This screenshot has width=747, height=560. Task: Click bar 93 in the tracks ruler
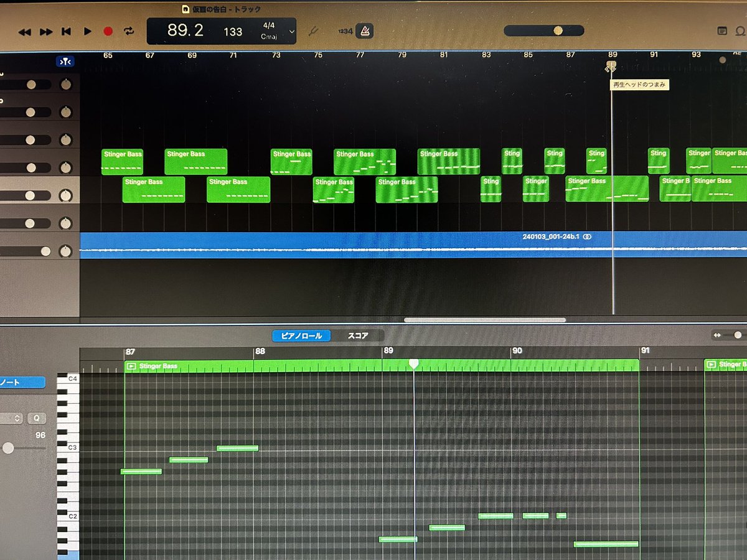pyautogui.click(x=696, y=55)
